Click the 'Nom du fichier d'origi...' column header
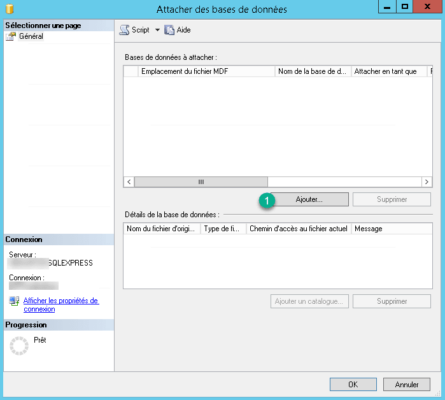 point(162,229)
